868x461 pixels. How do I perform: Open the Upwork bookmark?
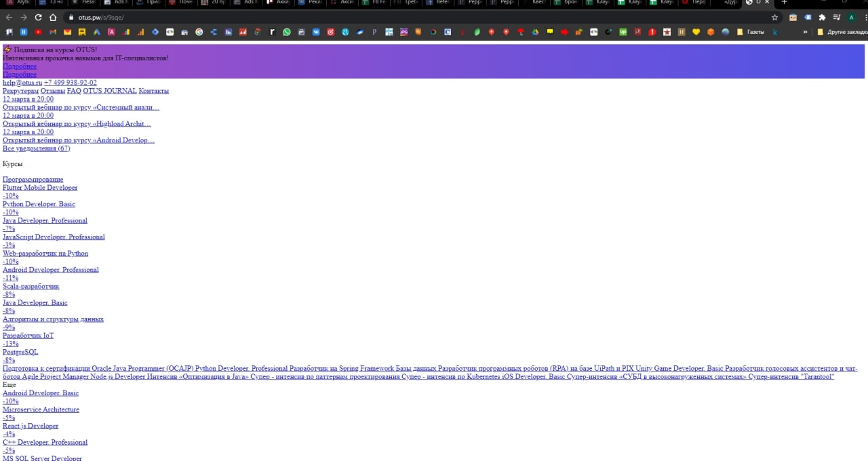[x=623, y=31]
